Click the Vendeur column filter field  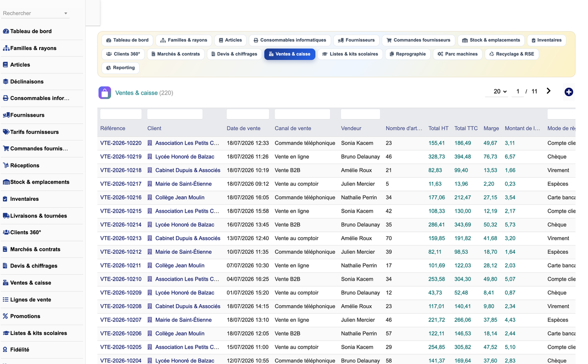click(x=360, y=114)
